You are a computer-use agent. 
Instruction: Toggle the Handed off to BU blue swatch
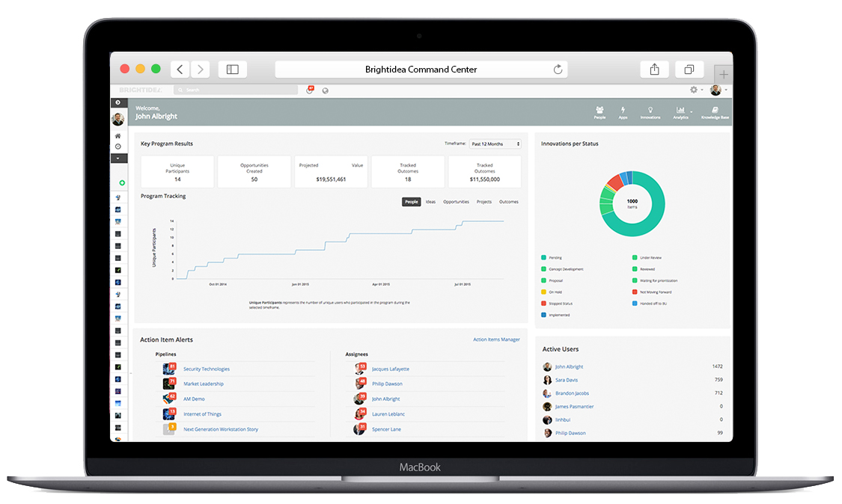635,304
